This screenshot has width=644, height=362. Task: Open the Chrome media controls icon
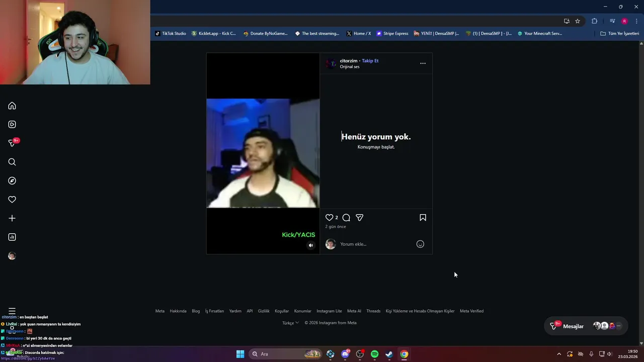pos(612,21)
